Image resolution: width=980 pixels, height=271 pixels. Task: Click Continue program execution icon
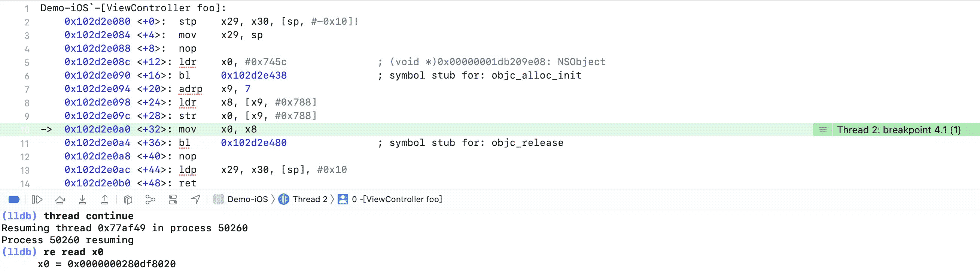[37, 200]
